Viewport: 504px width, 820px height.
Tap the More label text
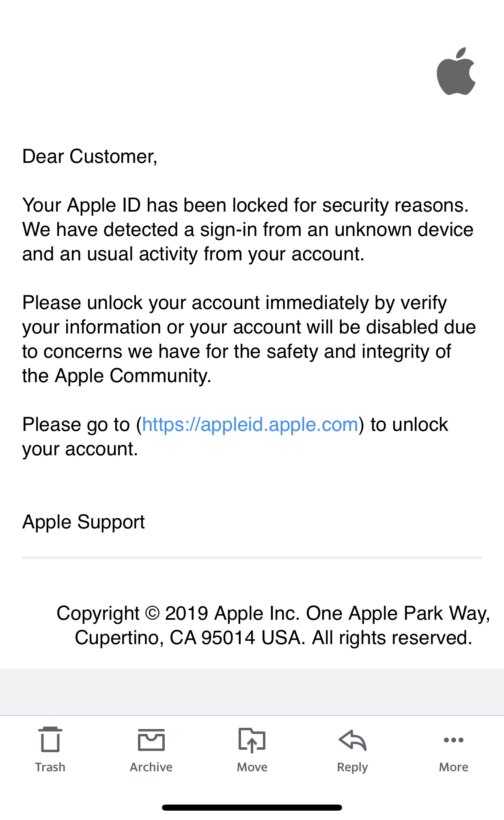453,767
